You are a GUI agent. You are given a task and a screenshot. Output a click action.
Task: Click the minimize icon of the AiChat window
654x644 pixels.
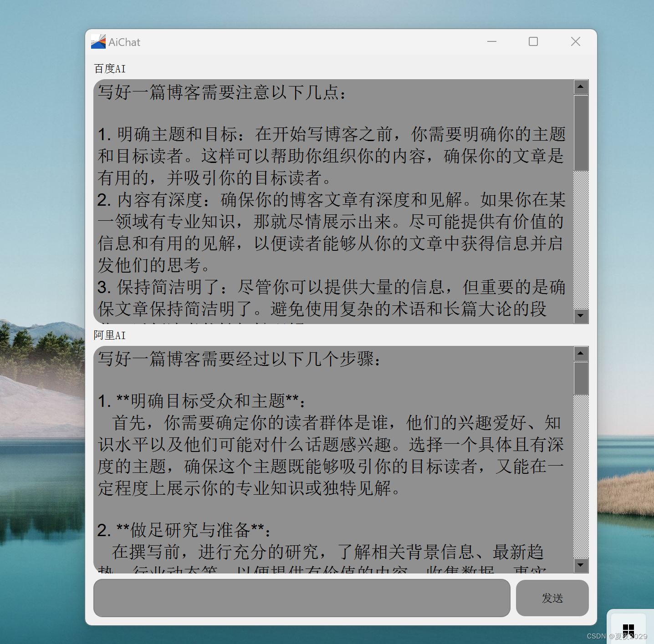pyautogui.click(x=492, y=41)
